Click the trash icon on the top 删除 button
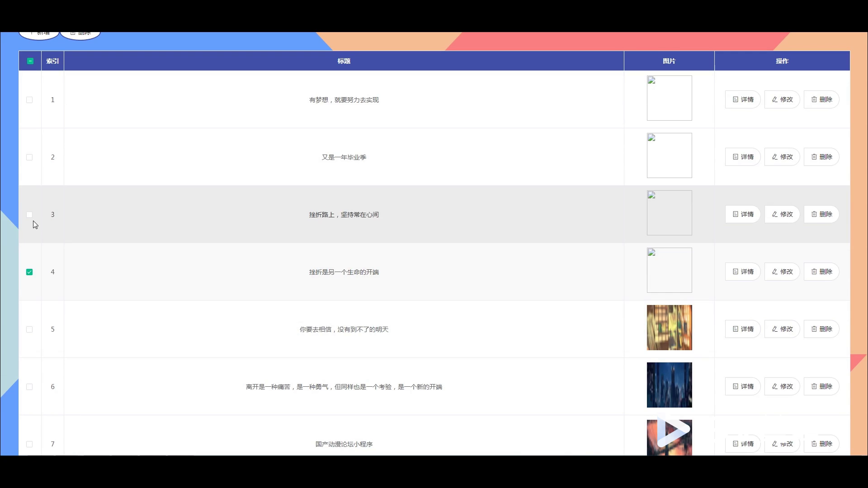 coord(73,33)
